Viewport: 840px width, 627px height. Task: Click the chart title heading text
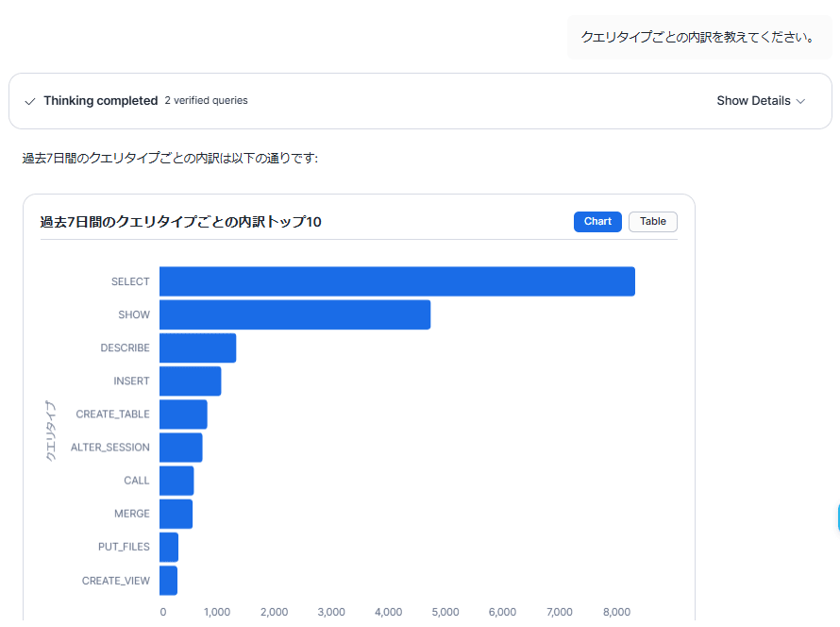180,222
